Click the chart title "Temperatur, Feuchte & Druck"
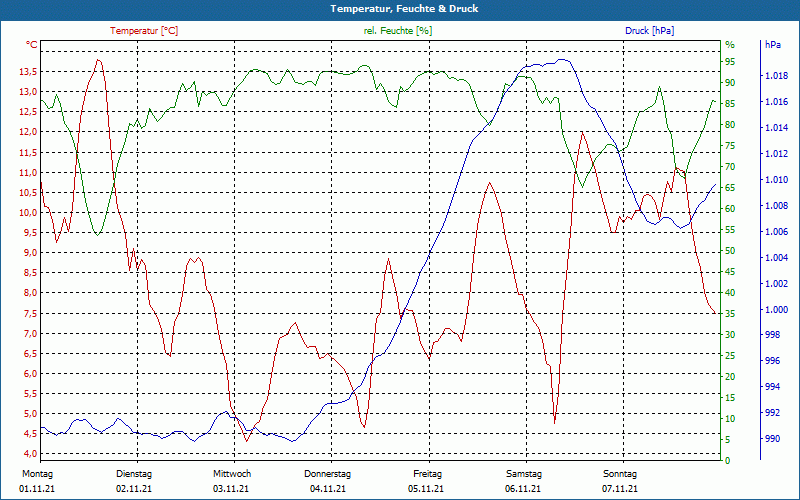This screenshot has width=800, height=500. [404, 9]
